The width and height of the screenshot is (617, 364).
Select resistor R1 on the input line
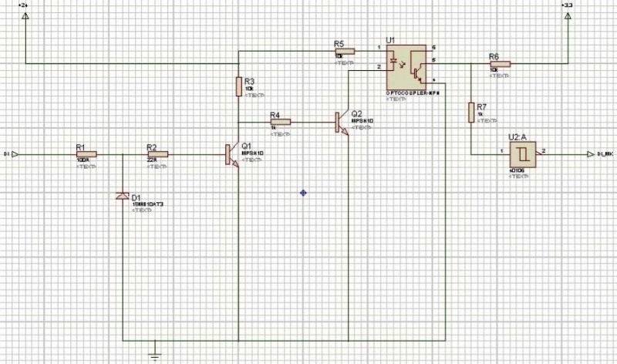86,154
